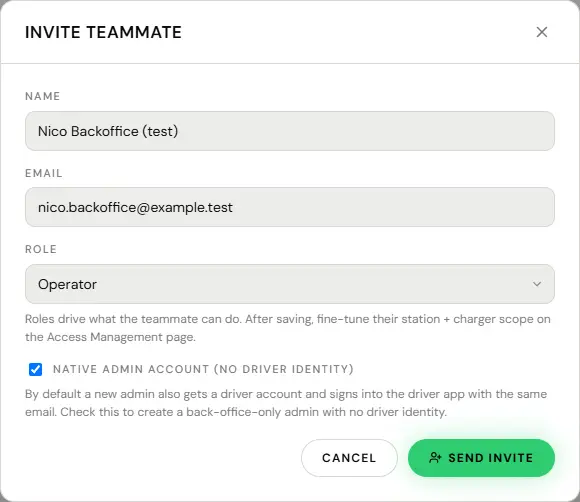Click the 'EMAIL' field label
Viewport: 580px width, 502px height.
click(44, 173)
